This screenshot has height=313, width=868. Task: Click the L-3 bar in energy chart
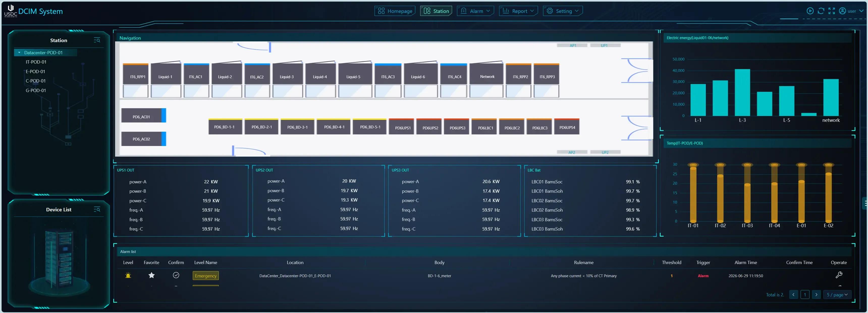742,93
